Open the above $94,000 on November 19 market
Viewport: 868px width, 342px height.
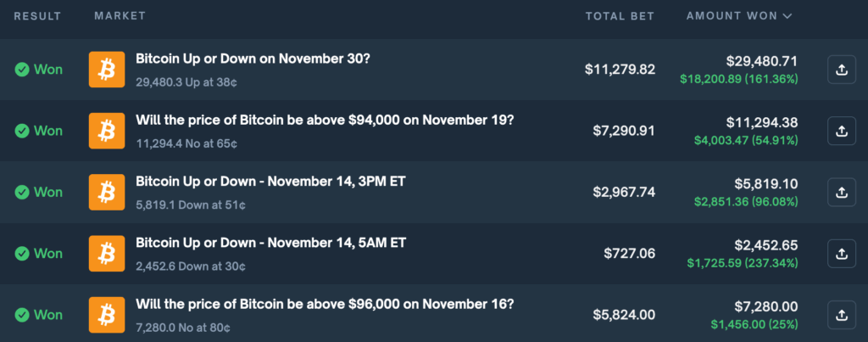325,121
